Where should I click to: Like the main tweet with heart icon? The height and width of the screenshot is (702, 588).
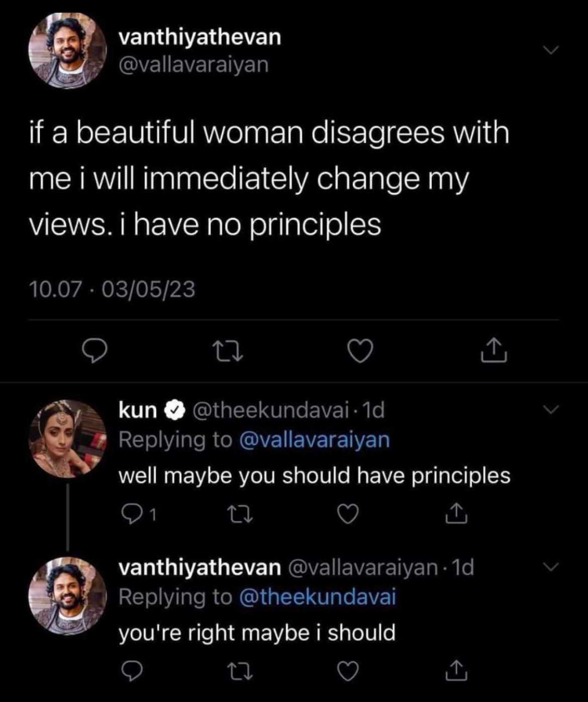360,350
